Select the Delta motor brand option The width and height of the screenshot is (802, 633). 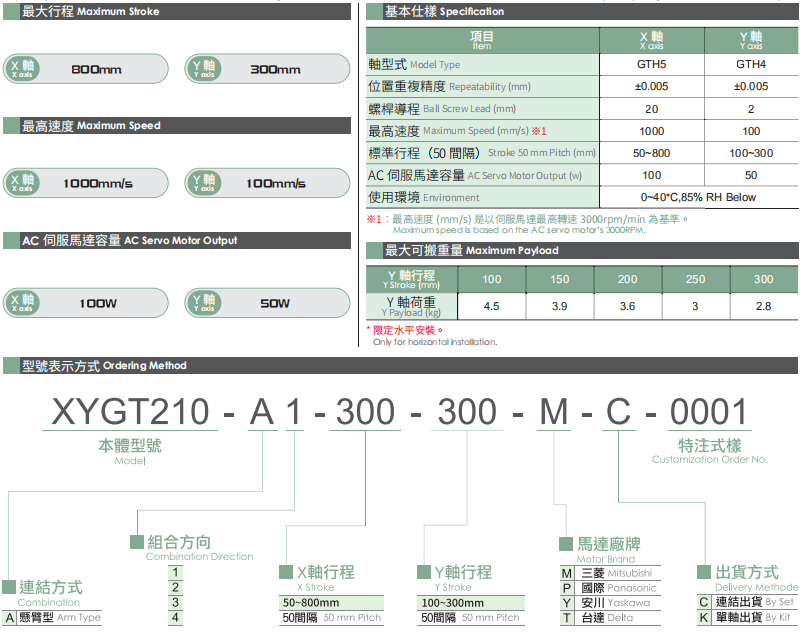click(x=611, y=618)
